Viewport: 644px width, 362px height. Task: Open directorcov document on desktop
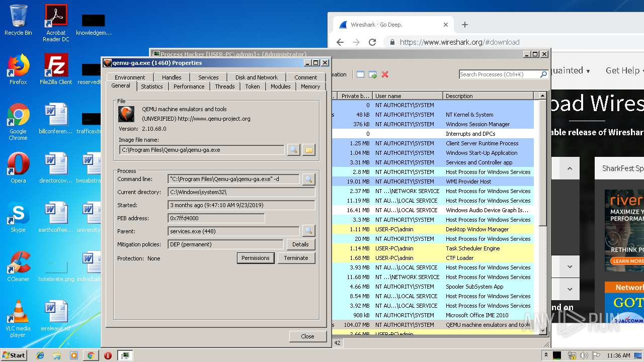pos(56,167)
